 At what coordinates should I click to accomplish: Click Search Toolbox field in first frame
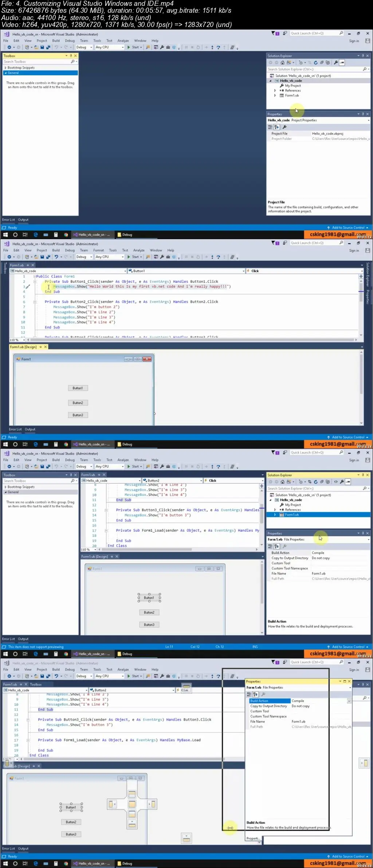pos(40,62)
